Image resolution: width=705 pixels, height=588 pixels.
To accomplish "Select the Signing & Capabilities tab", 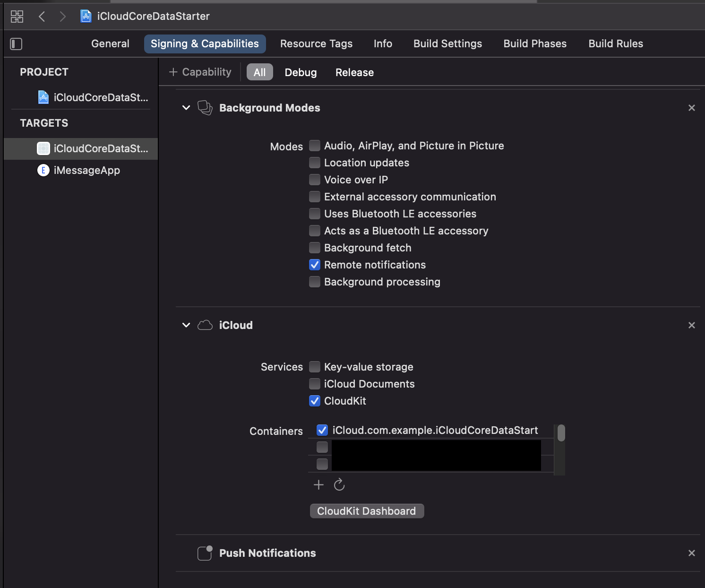I will (205, 44).
